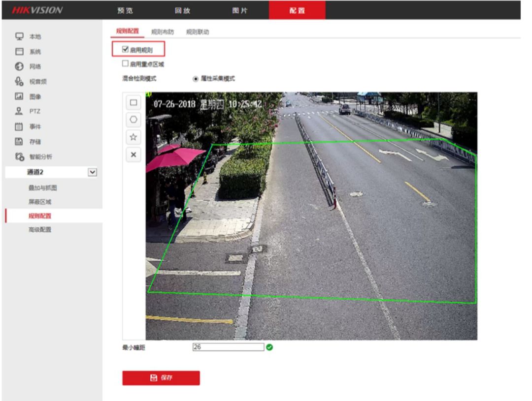This screenshot has height=401, width=532.
Task: Click the 最小瞳距 input field
Action: [228, 347]
